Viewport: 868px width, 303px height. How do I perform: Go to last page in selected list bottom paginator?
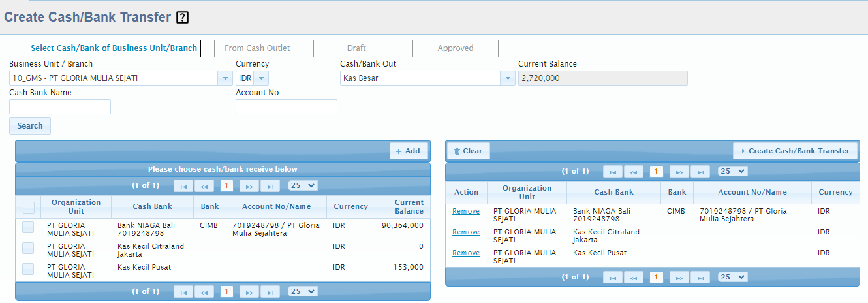click(700, 278)
